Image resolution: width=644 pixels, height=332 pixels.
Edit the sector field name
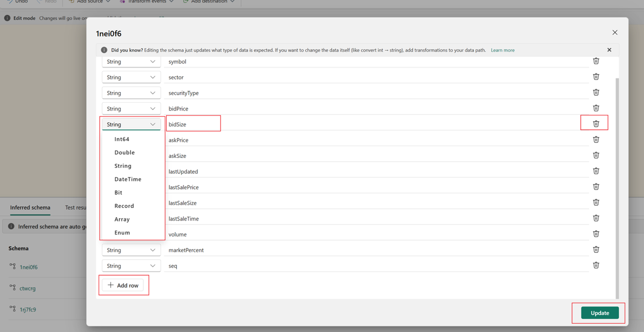coord(376,77)
